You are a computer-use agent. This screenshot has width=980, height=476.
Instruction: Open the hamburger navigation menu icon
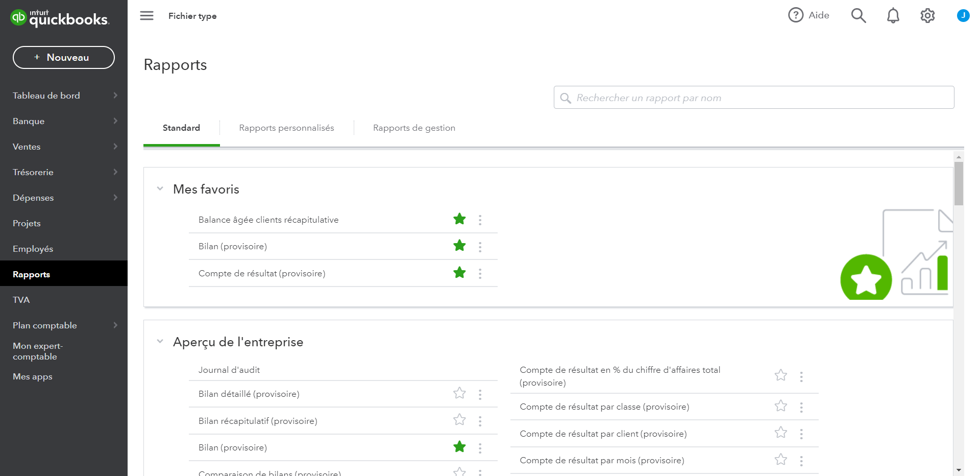point(146,16)
